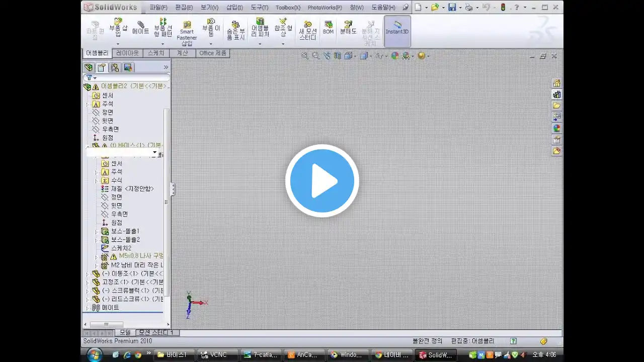The height and width of the screenshot is (362, 644).
Task: Click the Windows Start orb
Action: pos(94,355)
